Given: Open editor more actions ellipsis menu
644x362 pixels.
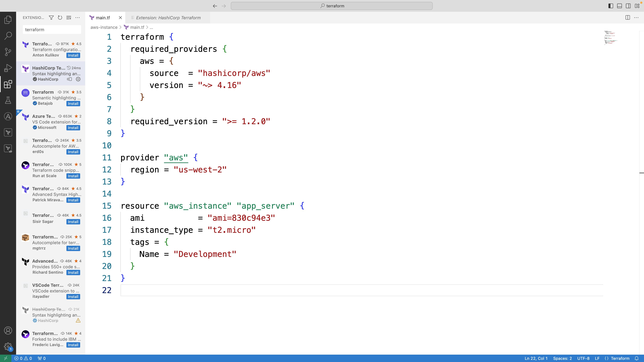Looking at the screenshot, I should 636,17.
